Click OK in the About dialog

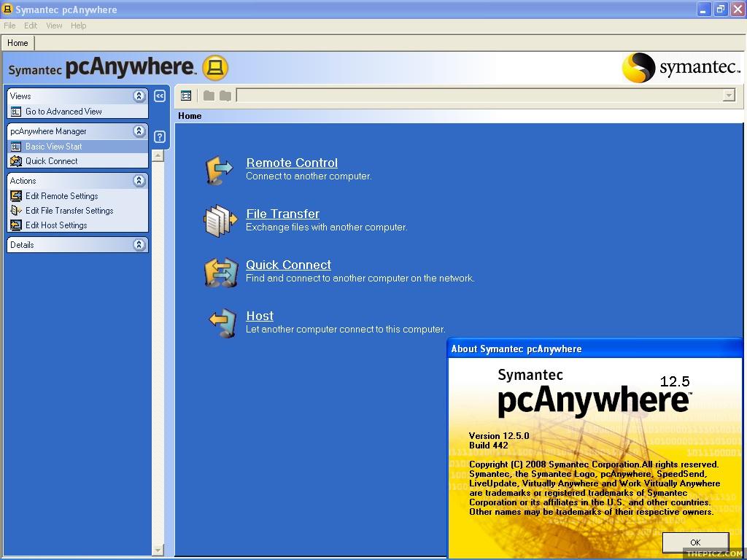point(695,542)
